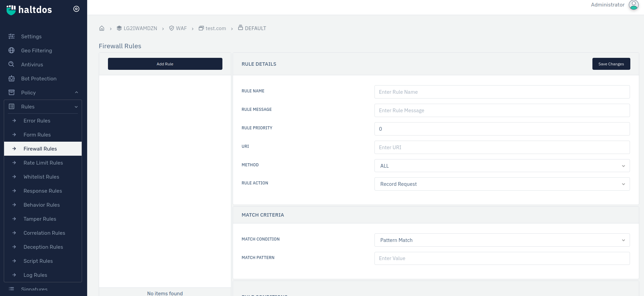Focus the Match Pattern Enter Value field

coord(502,258)
